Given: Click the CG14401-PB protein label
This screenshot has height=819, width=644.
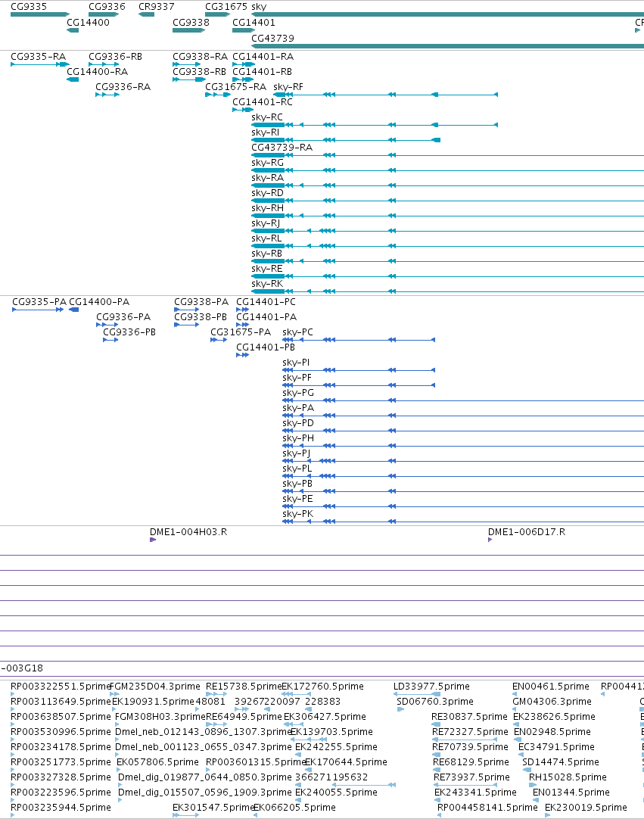Looking at the screenshot, I should coord(266,347).
